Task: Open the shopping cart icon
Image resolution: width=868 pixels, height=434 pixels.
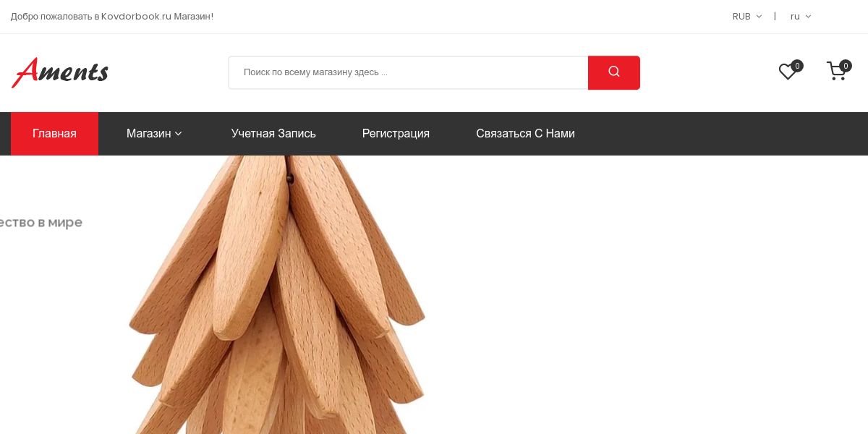Action: coord(836,71)
